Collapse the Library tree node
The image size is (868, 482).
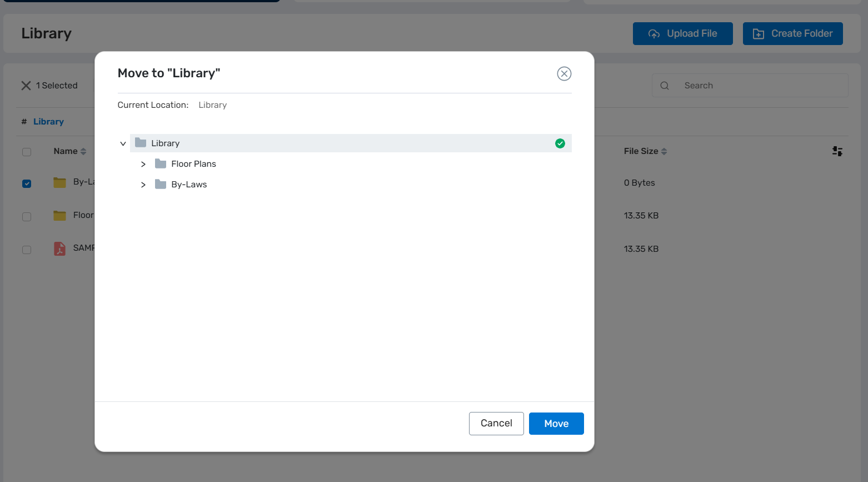123,143
